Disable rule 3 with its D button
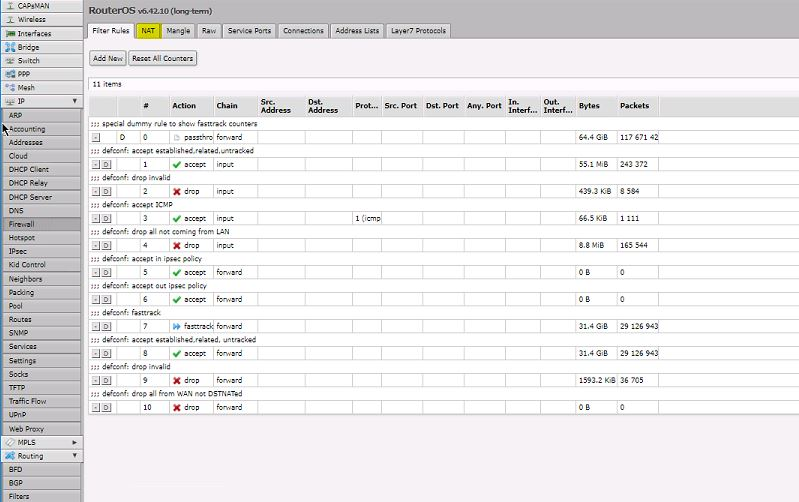 [x=106, y=219]
